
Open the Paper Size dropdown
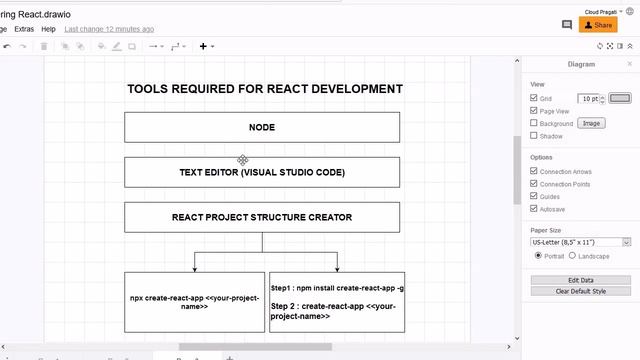[580, 242]
